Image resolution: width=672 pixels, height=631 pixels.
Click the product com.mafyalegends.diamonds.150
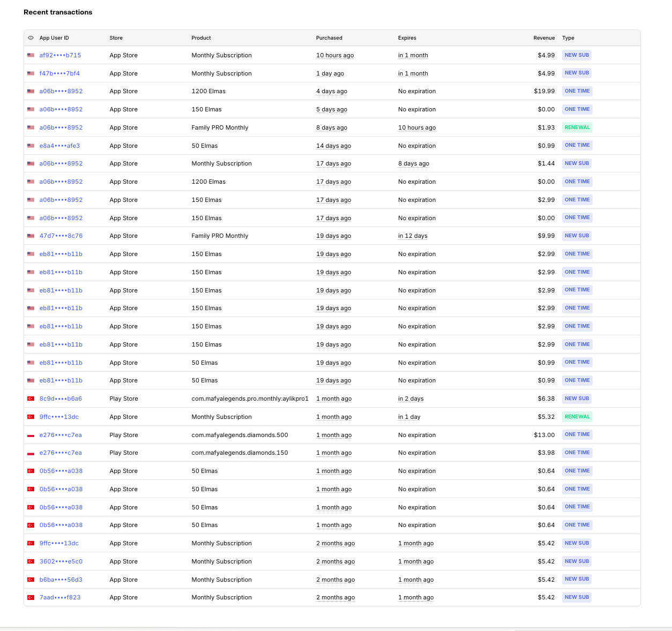tap(240, 453)
